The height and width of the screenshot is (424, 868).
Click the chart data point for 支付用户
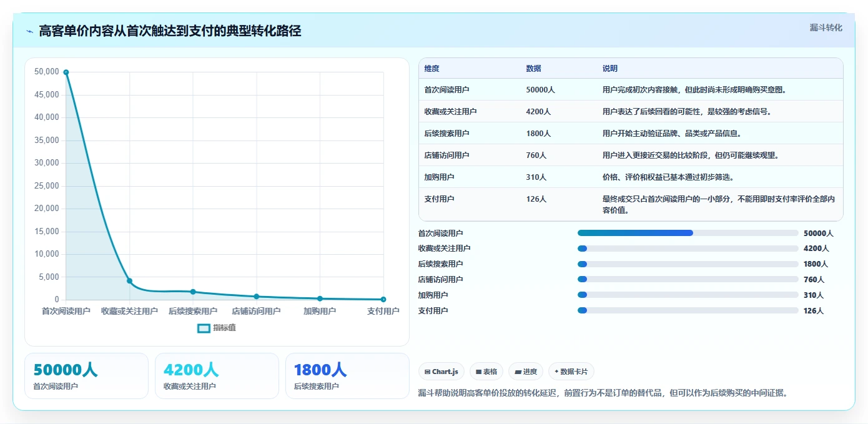(383, 300)
